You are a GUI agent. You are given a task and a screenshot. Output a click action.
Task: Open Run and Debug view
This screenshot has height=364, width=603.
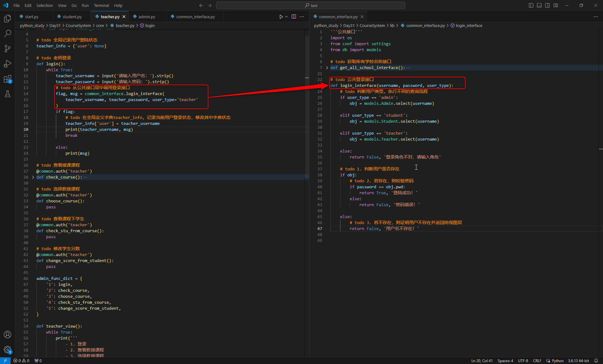tap(8, 64)
